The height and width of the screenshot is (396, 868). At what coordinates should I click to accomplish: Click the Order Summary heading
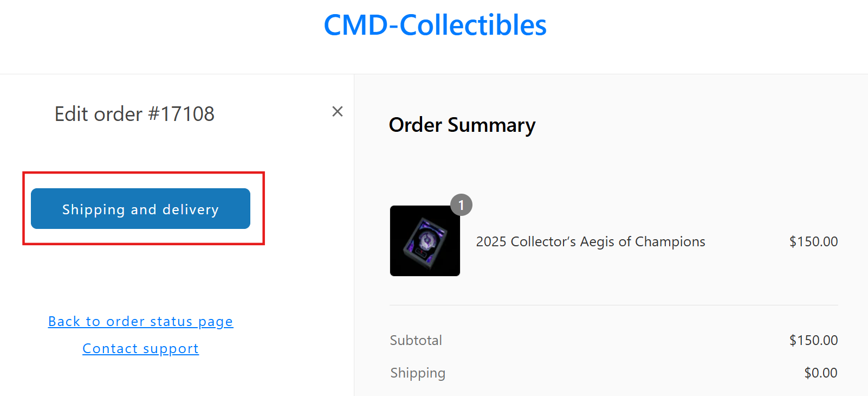pos(462,125)
